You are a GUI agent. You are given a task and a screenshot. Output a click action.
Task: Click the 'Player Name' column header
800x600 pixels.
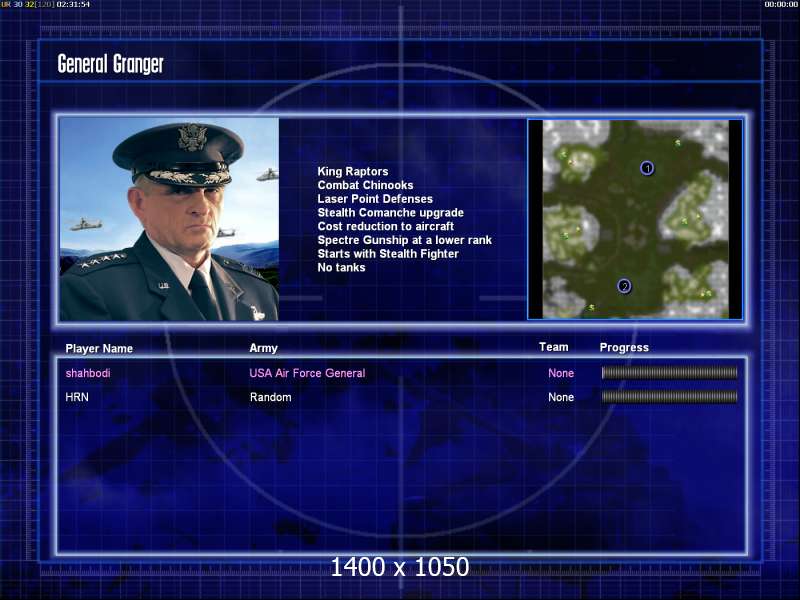(99, 348)
